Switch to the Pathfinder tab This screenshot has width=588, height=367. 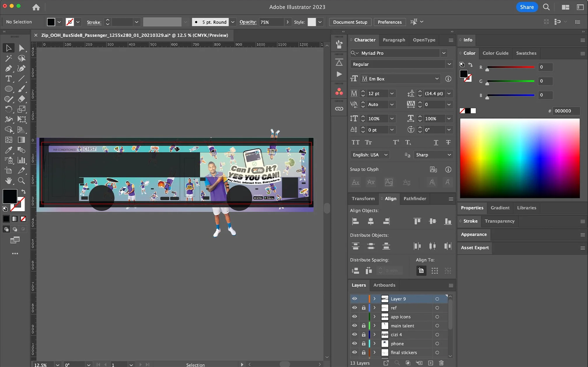[415, 199]
